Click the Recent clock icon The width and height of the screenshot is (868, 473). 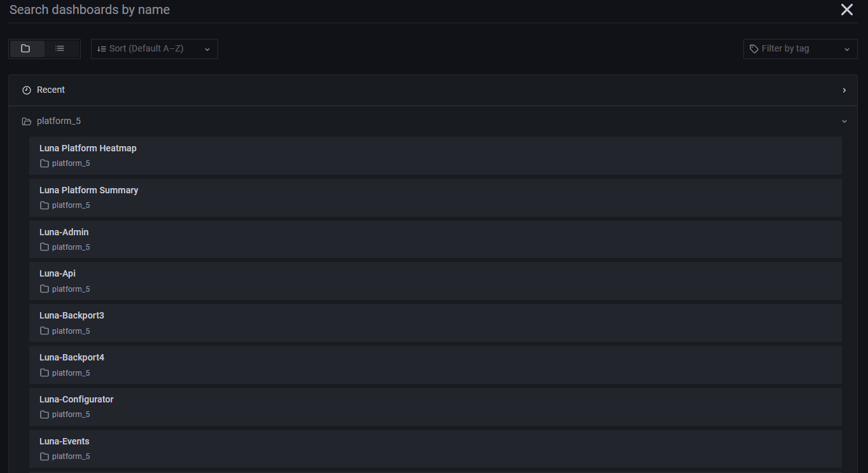pyautogui.click(x=27, y=90)
